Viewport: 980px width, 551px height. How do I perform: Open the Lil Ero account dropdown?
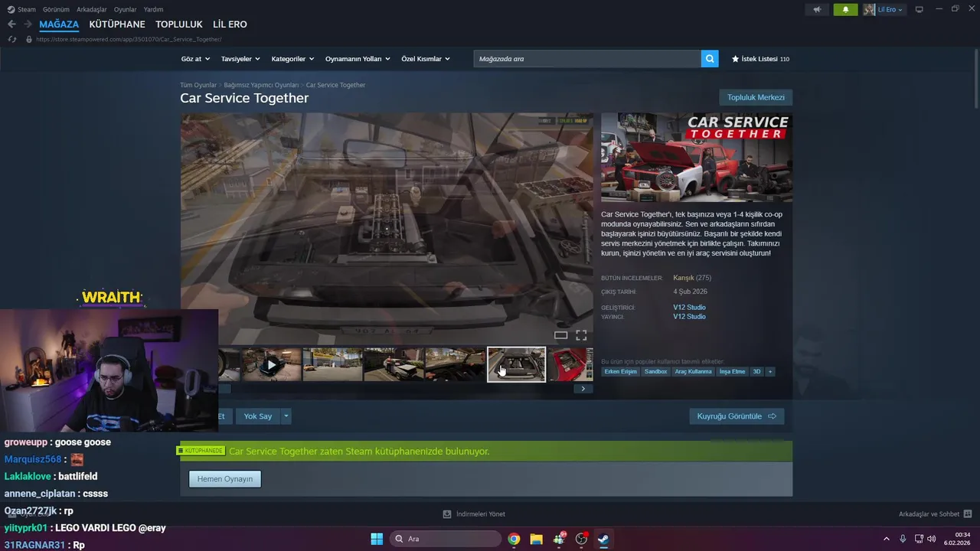(890, 9)
